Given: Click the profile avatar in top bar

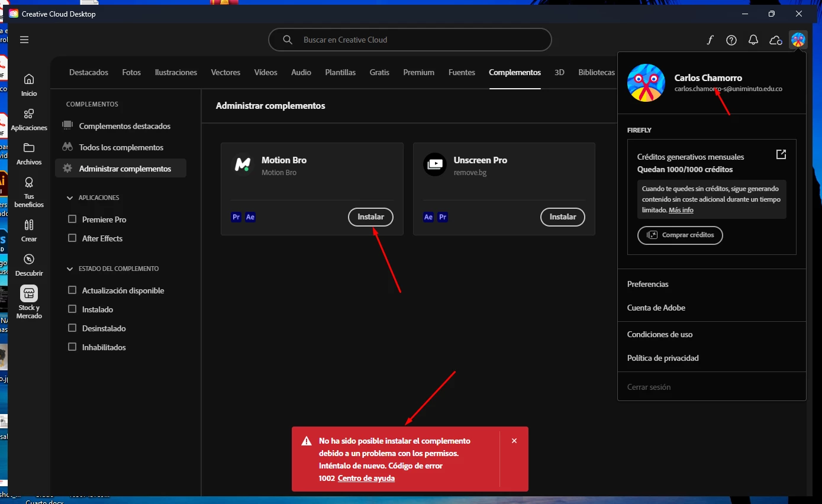Looking at the screenshot, I should point(798,40).
